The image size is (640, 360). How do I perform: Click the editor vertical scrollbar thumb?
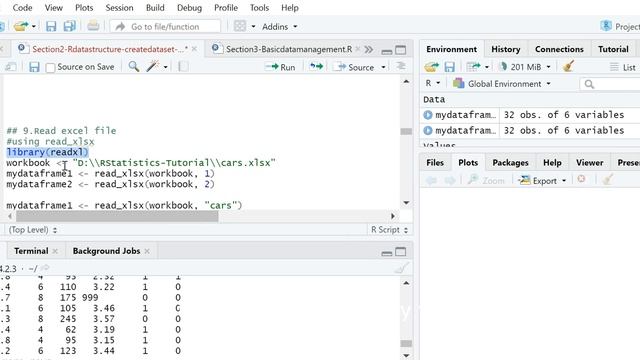pos(406,131)
